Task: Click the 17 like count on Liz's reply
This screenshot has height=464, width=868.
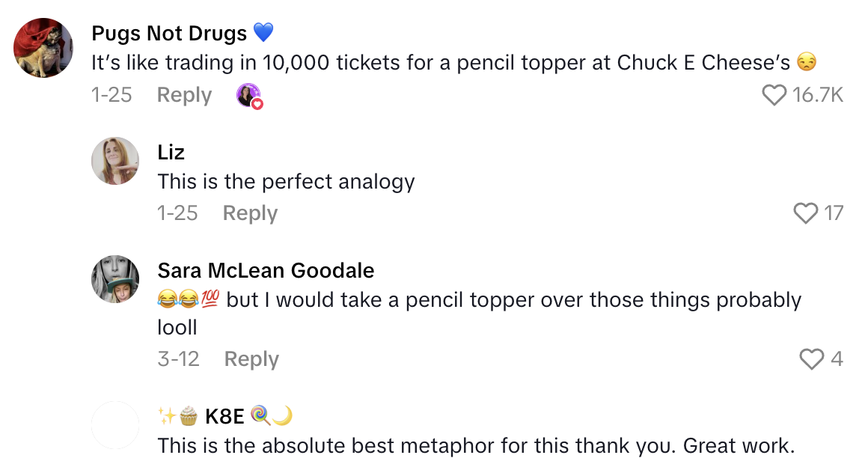Action: click(833, 213)
